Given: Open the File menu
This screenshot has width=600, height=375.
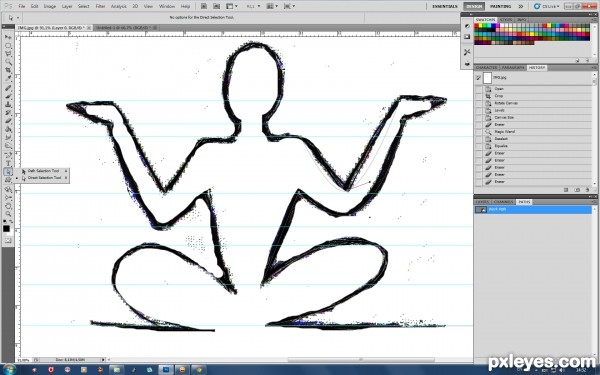Looking at the screenshot, I should click(x=22, y=6).
